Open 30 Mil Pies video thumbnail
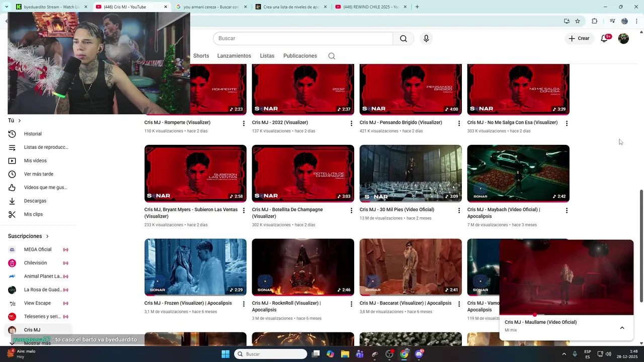 pyautogui.click(x=411, y=173)
